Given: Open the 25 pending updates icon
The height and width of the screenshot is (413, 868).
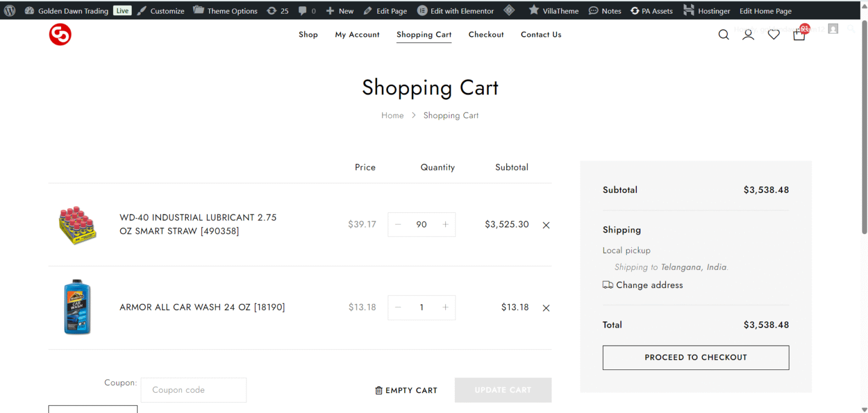Looking at the screenshot, I should click(x=277, y=11).
